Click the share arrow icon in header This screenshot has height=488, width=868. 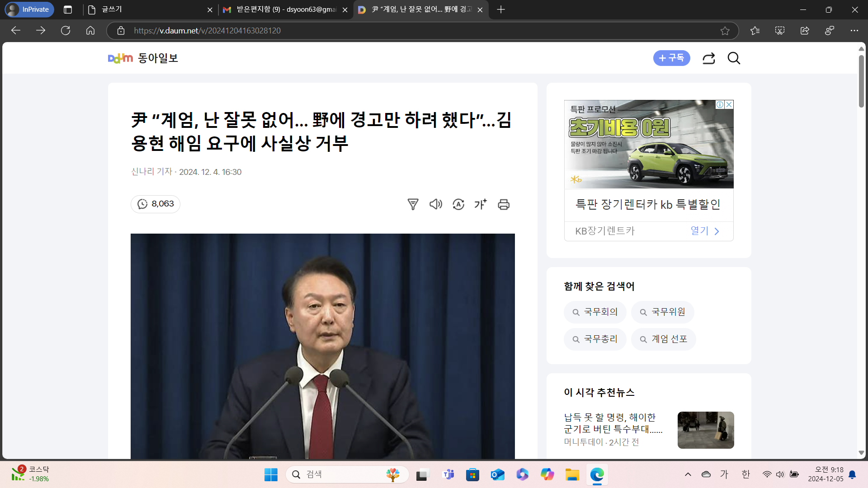click(708, 58)
